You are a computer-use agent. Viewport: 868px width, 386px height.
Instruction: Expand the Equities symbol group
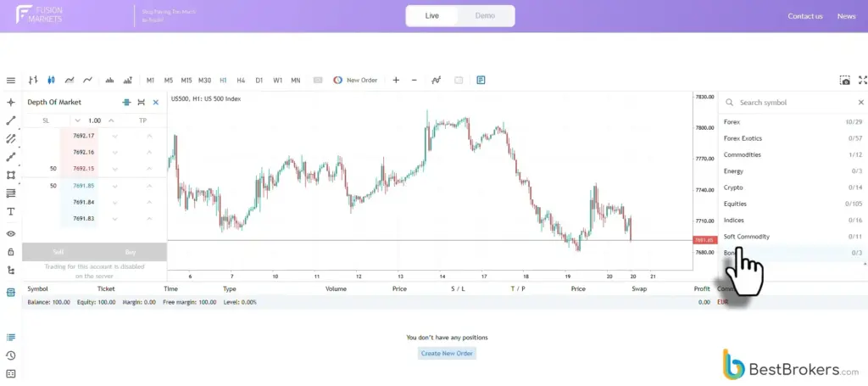click(793, 204)
